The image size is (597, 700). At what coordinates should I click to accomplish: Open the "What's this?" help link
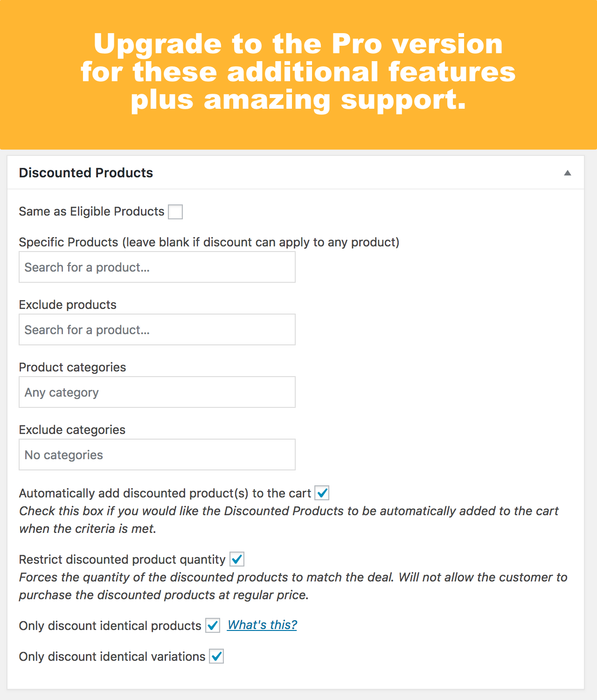[x=262, y=625]
